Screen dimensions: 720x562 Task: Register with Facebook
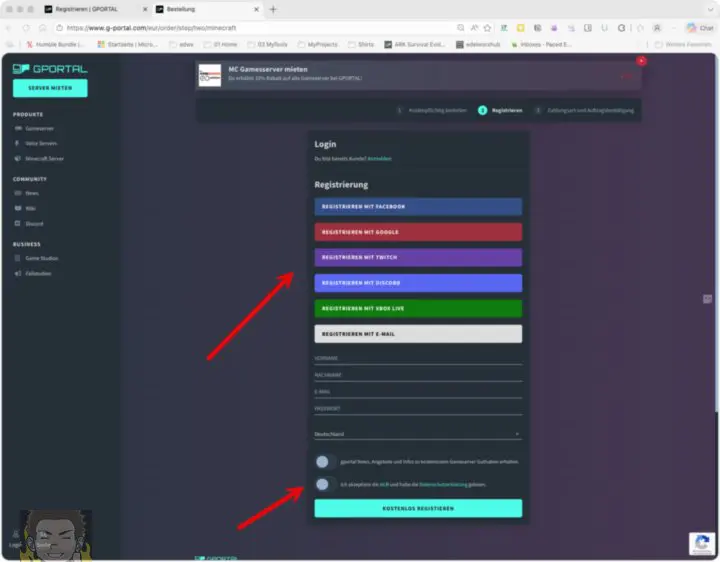click(x=418, y=207)
